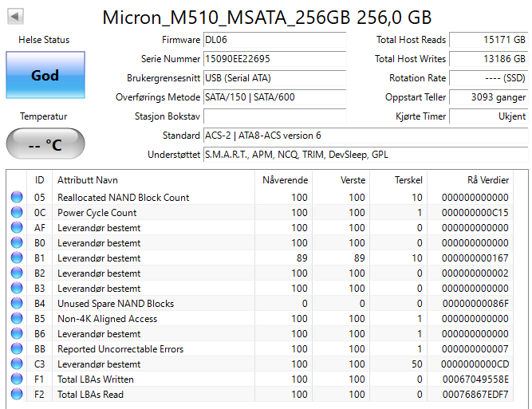Click the Terskel column header
The image size is (532, 409).
(408, 180)
